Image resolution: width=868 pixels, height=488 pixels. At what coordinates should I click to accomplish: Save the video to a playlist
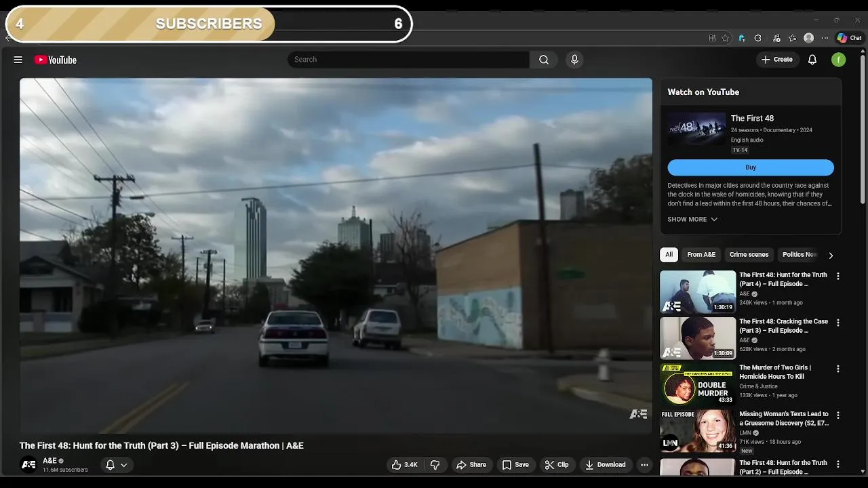tap(515, 465)
